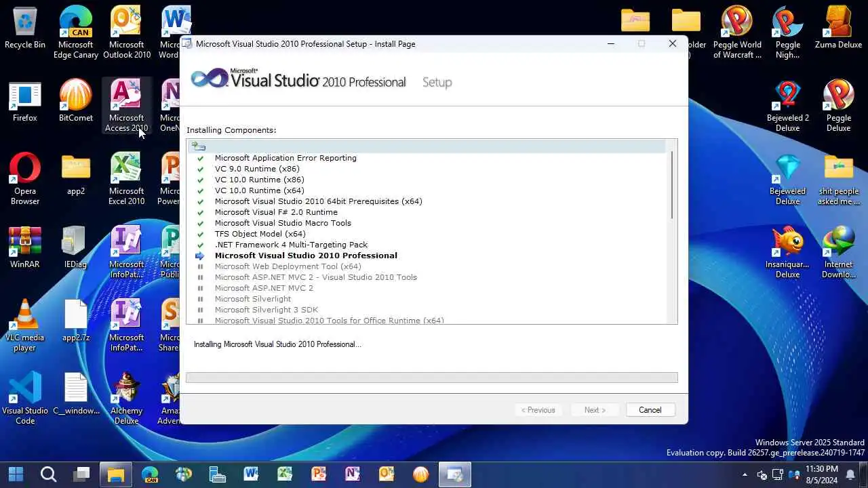Select Zuma Deluxe desktop icon
This screenshot has width=868, height=488.
(x=839, y=28)
